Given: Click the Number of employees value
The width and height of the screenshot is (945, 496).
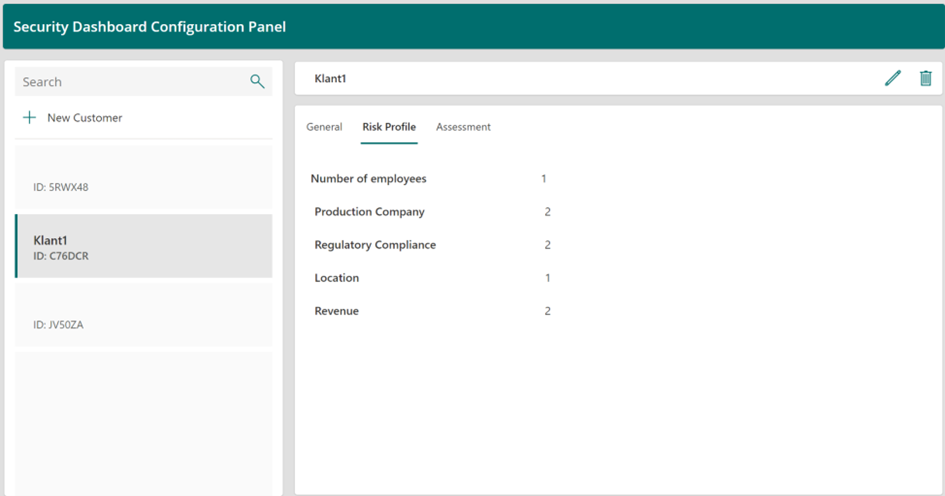Looking at the screenshot, I should (x=544, y=179).
